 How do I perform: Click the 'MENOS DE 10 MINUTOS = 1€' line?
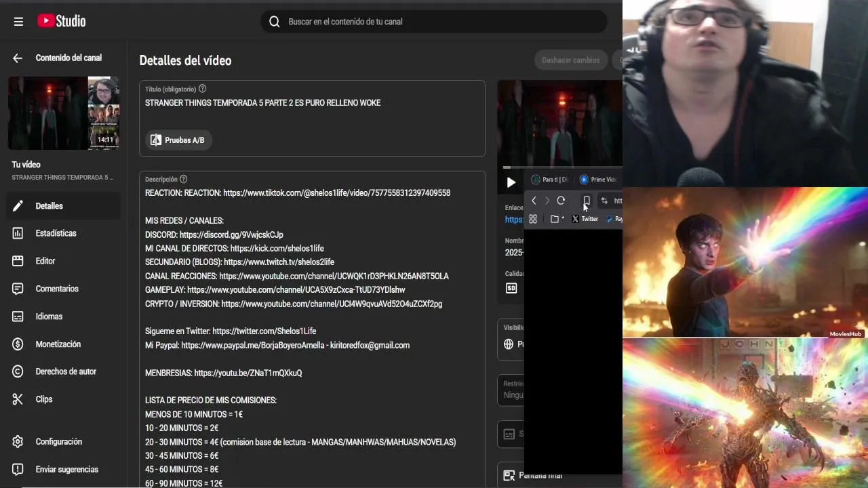pyautogui.click(x=194, y=415)
